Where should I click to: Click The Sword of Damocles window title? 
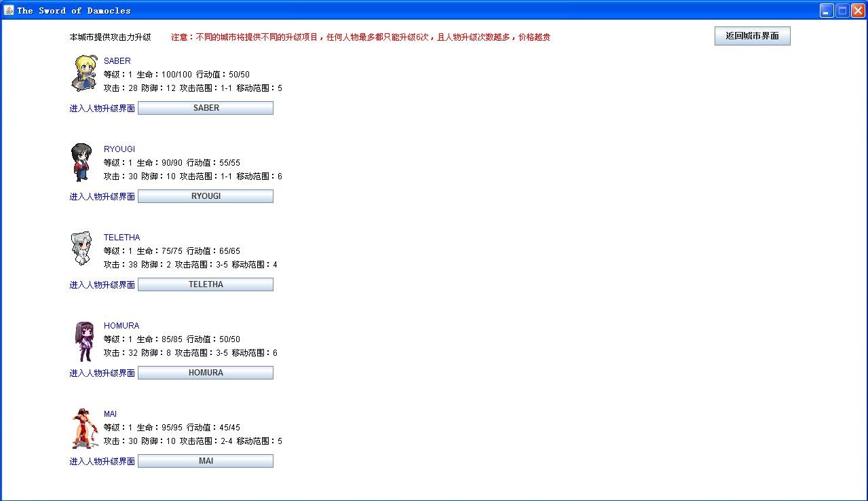point(74,10)
